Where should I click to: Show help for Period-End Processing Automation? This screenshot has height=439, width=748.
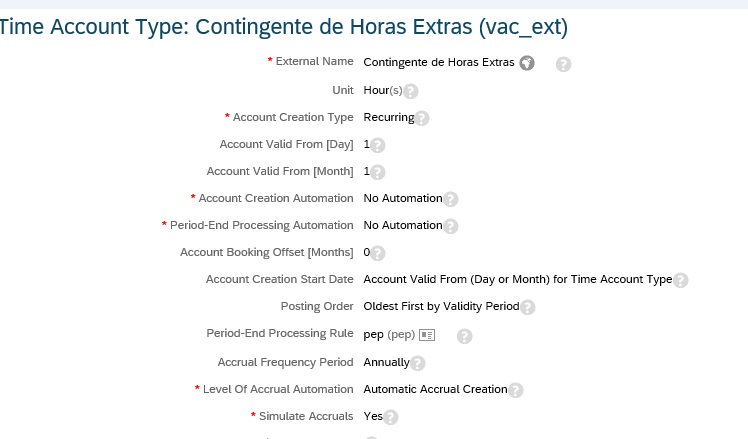pyautogui.click(x=450, y=226)
